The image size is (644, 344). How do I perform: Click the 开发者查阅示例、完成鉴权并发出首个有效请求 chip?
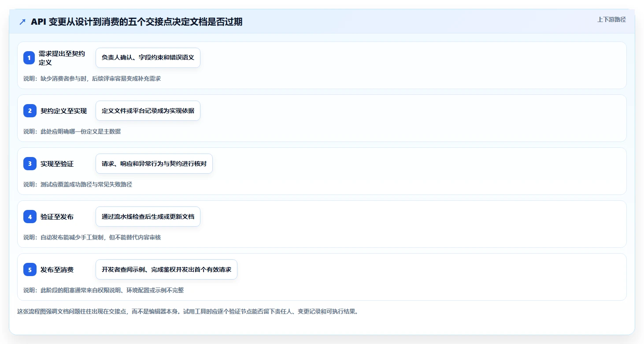tap(167, 269)
